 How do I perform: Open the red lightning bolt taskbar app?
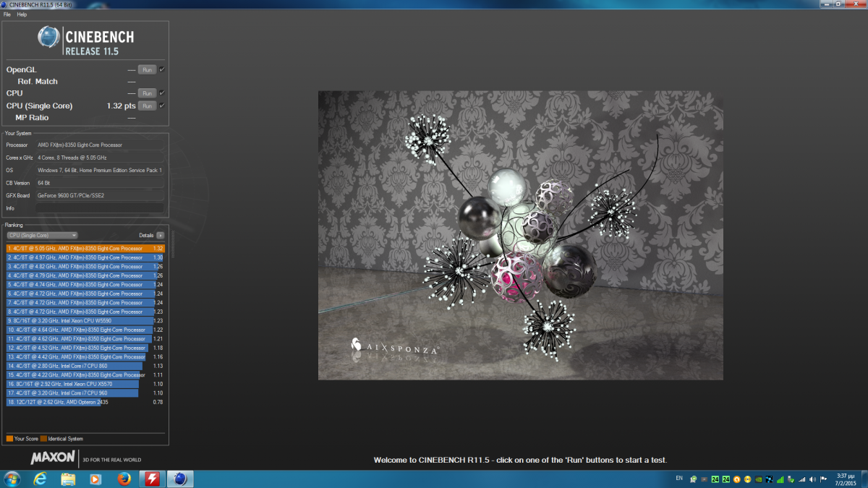(x=153, y=479)
